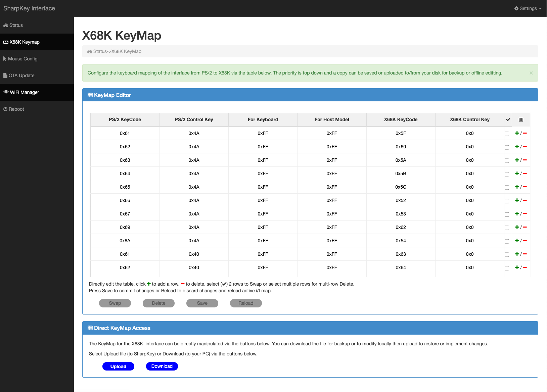Add a row at the X68K KeyCode 0x5A row
Viewport: 547px width, 392px height.
coord(517,160)
